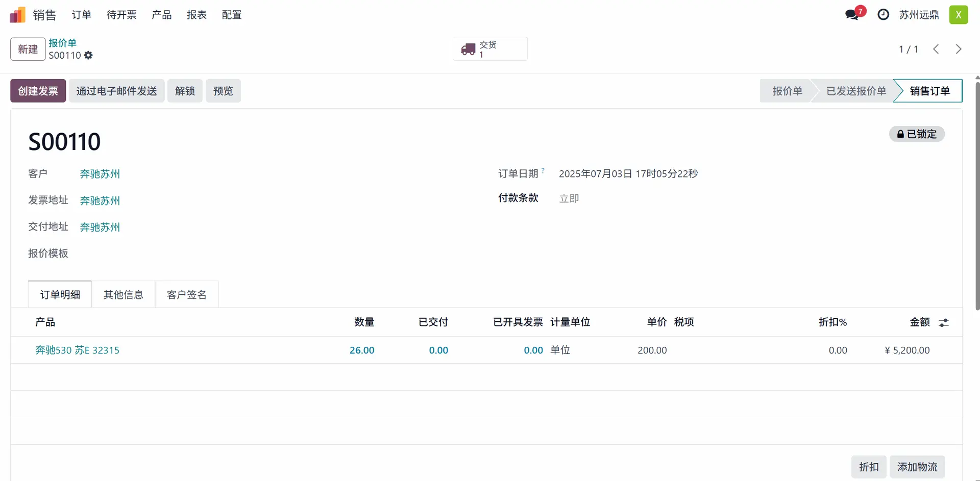
Task: Open the Odoo Sales app logo
Action: pos(17,15)
